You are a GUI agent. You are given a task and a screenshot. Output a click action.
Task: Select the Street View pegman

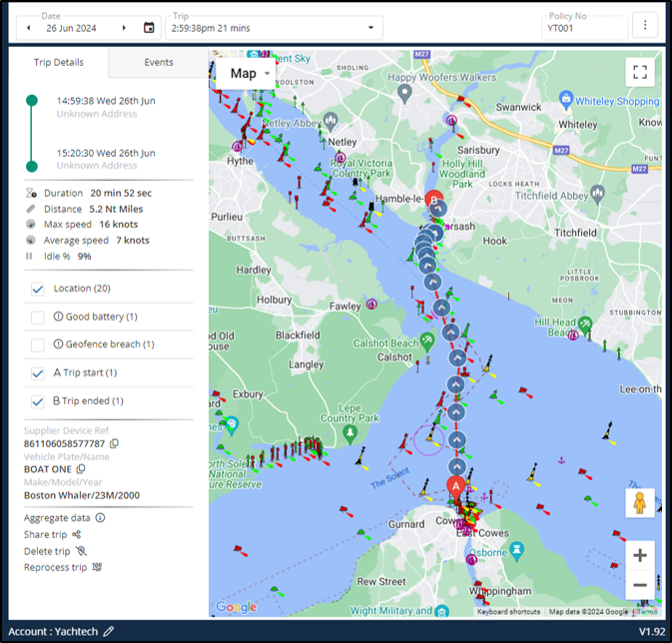point(639,503)
